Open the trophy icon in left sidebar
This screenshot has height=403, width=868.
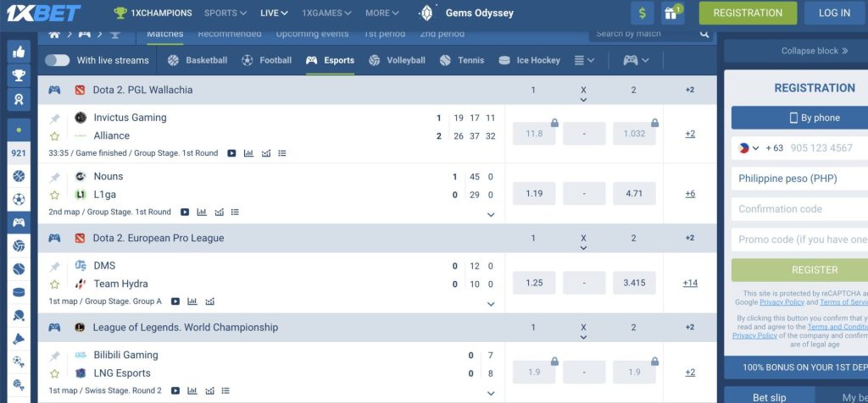[x=18, y=75]
